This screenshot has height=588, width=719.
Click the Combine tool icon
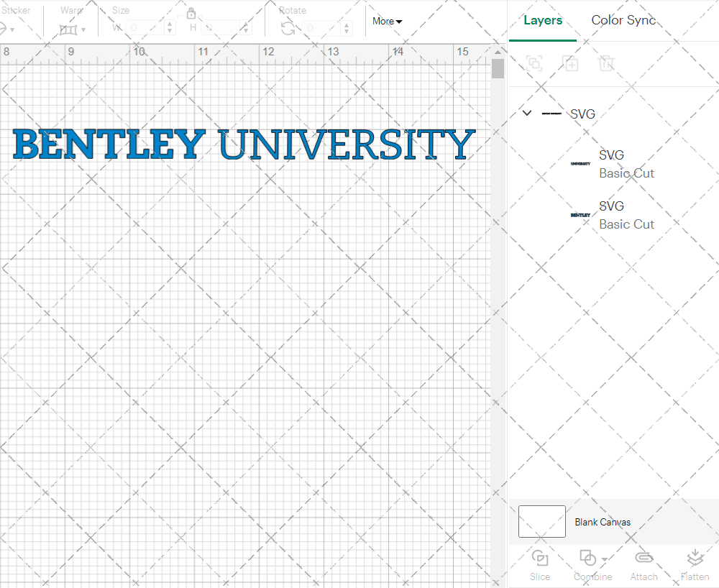pyautogui.click(x=587, y=557)
